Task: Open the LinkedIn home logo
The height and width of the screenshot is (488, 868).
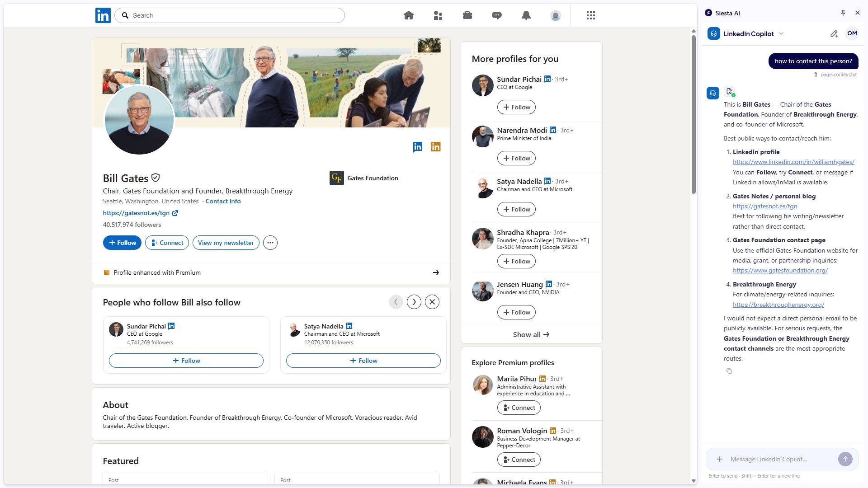Action: click(103, 15)
